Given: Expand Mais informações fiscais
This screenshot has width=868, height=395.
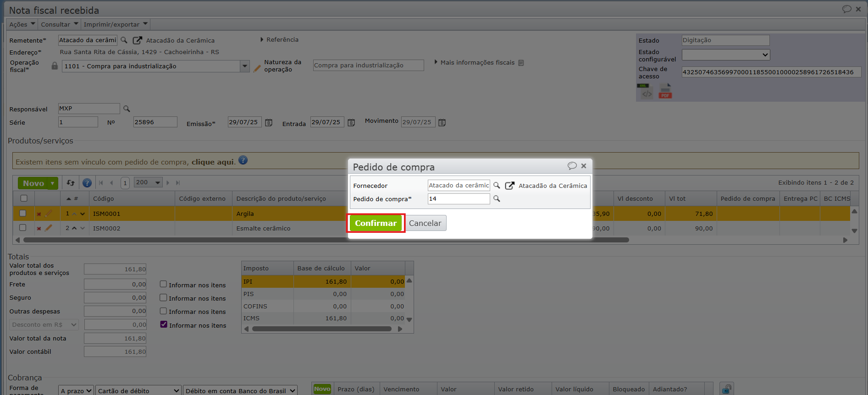Looking at the screenshot, I should coord(475,62).
